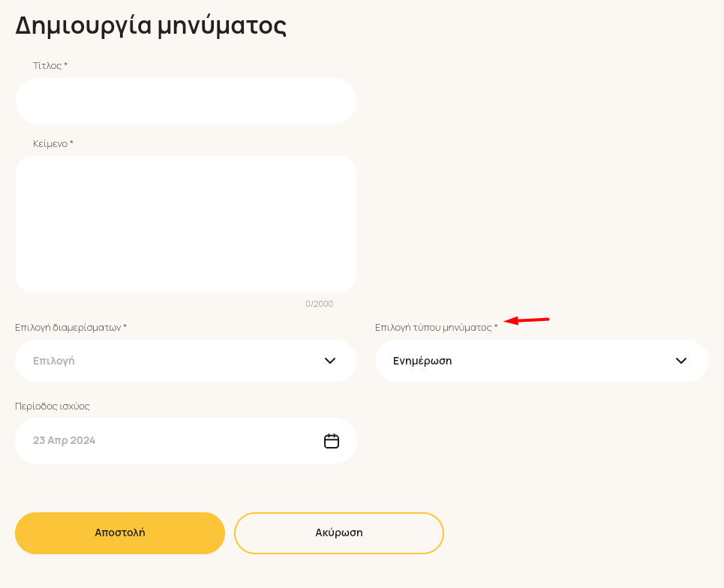The image size is (724, 588).
Task: Select the 23 Απρ 2024 date field
Action: [x=185, y=441]
